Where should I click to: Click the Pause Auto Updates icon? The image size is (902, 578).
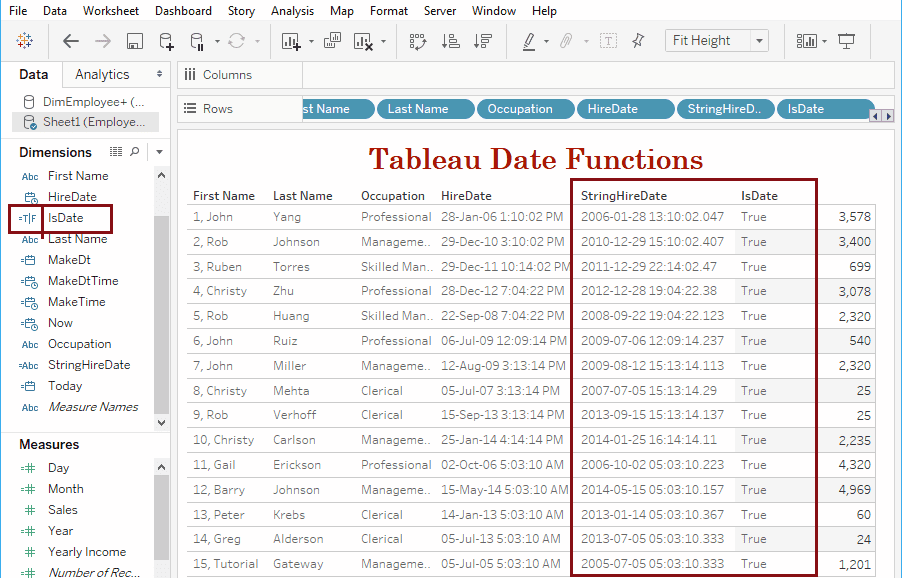coord(197,41)
